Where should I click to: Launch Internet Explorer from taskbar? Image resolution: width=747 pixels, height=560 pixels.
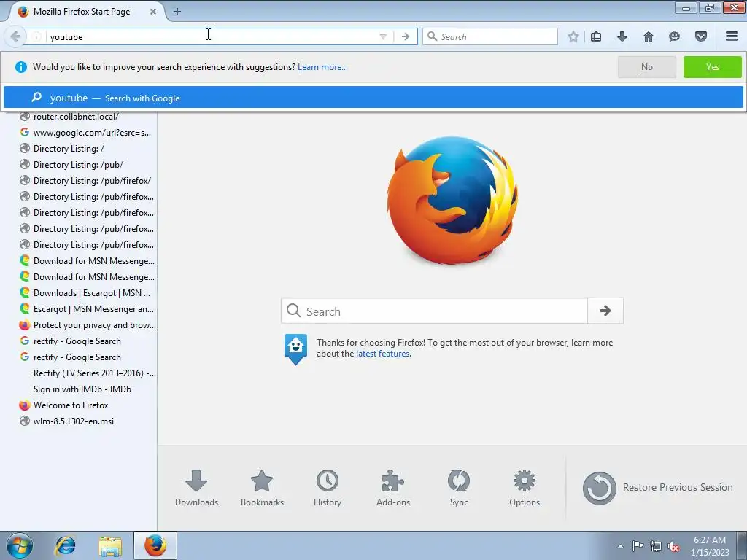click(65, 545)
